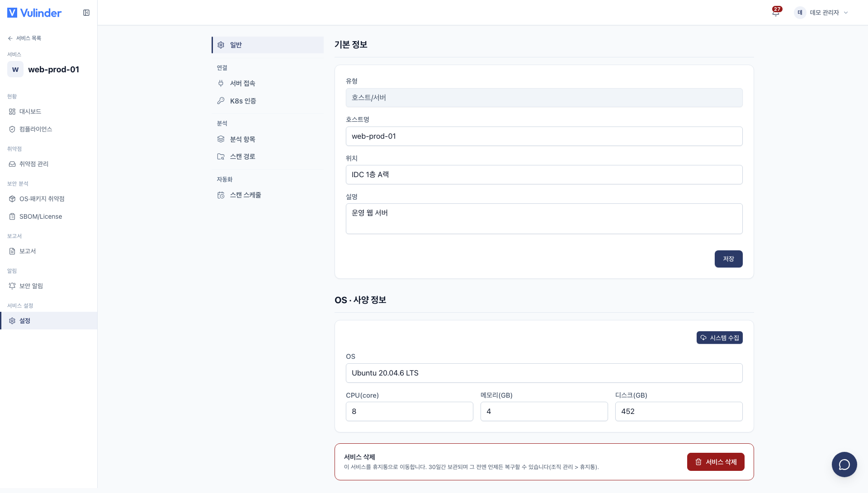The image size is (868, 493).
Task: Click the 분석 항목 layers icon
Action: click(221, 139)
